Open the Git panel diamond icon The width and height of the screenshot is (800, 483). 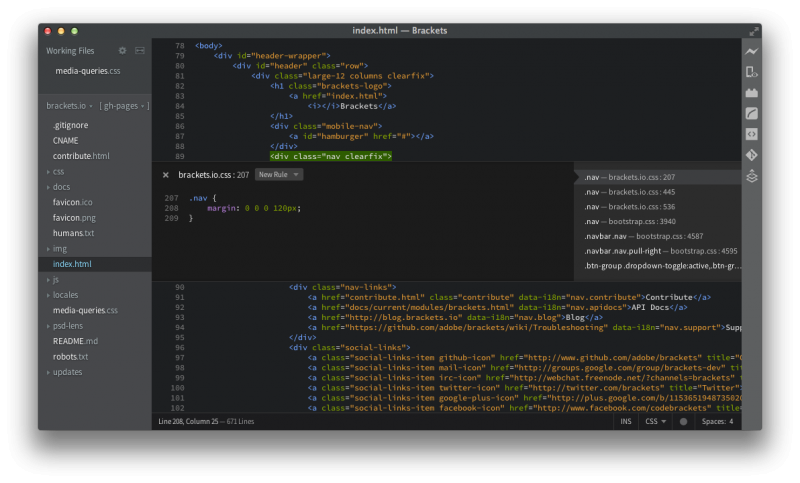click(752, 155)
